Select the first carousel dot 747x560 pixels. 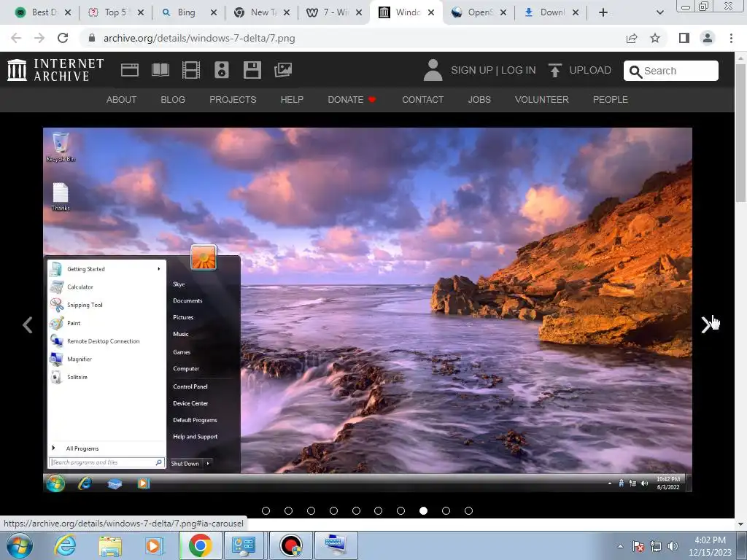click(266, 511)
